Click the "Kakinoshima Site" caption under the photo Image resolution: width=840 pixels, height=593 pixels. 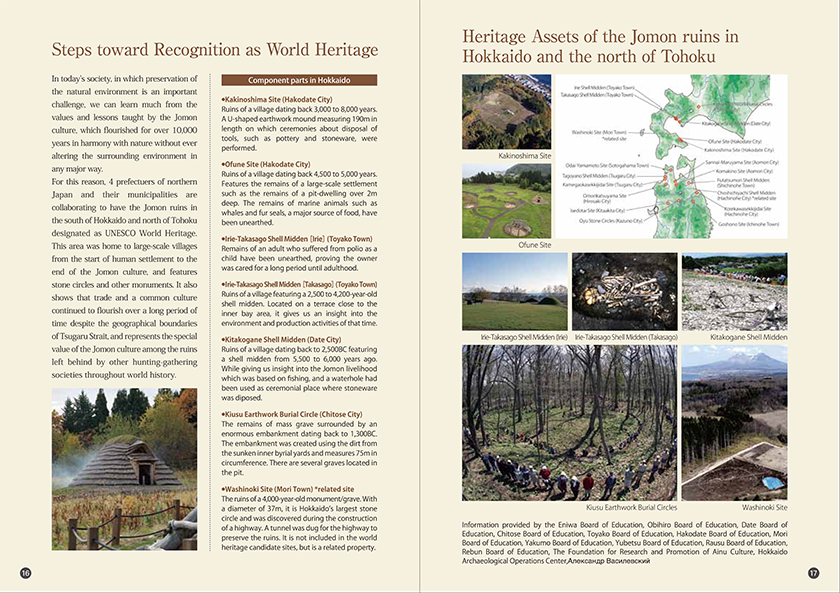tap(524, 156)
